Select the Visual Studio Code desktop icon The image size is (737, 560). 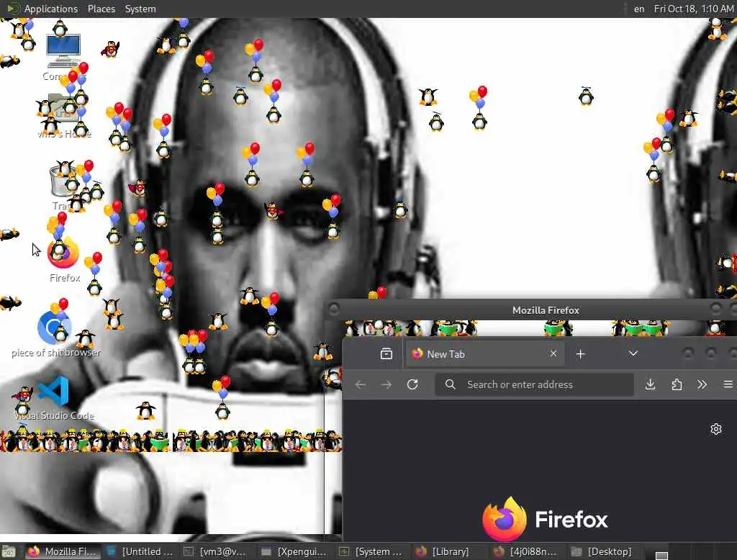point(53,398)
